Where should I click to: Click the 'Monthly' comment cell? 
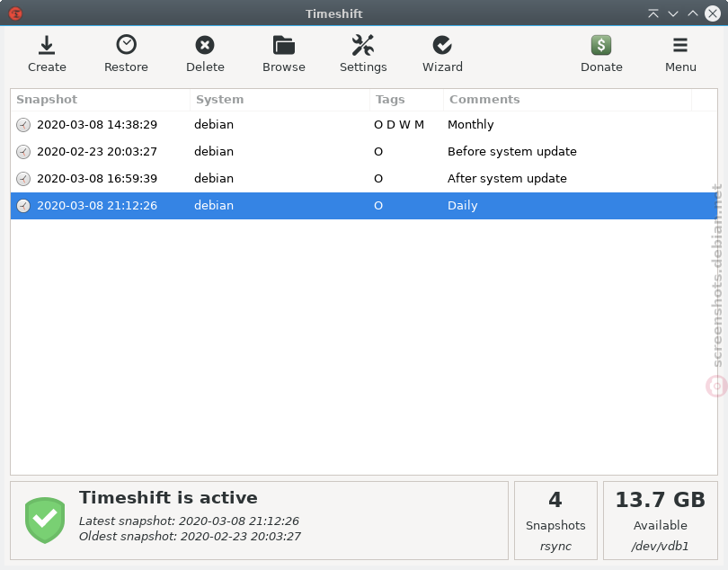pos(470,124)
